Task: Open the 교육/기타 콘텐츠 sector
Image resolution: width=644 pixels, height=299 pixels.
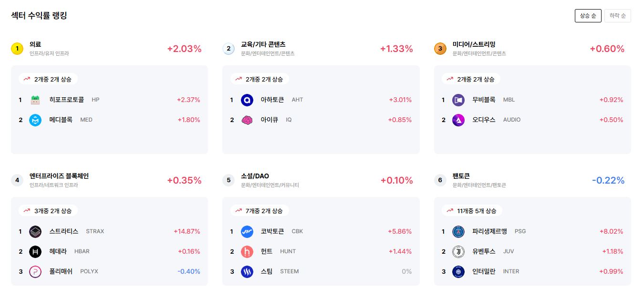Action: pyautogui.click(x=263, y=44)
